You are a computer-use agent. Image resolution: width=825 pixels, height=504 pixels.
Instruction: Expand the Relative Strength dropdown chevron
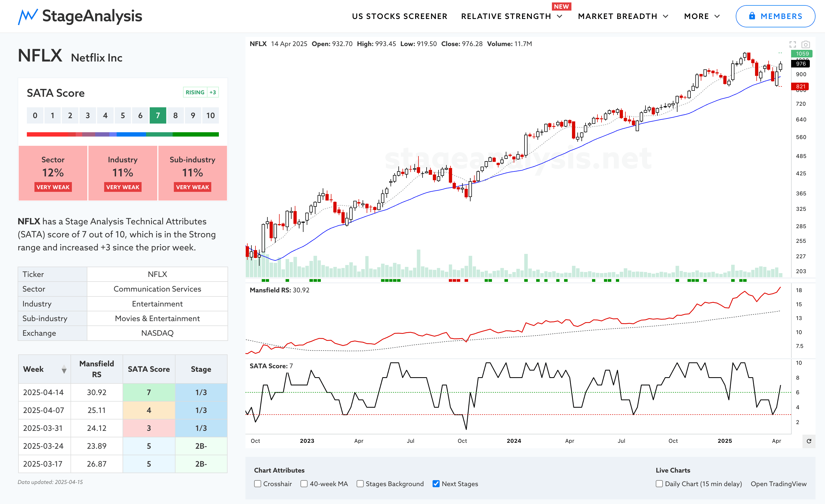pos(559,16)
